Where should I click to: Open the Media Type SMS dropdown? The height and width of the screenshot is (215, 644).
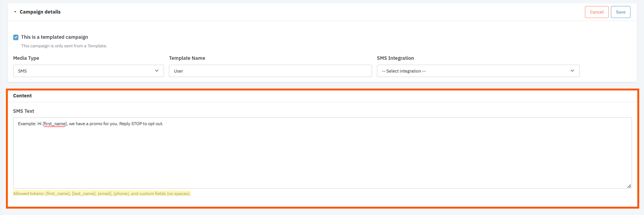[88, 71]
